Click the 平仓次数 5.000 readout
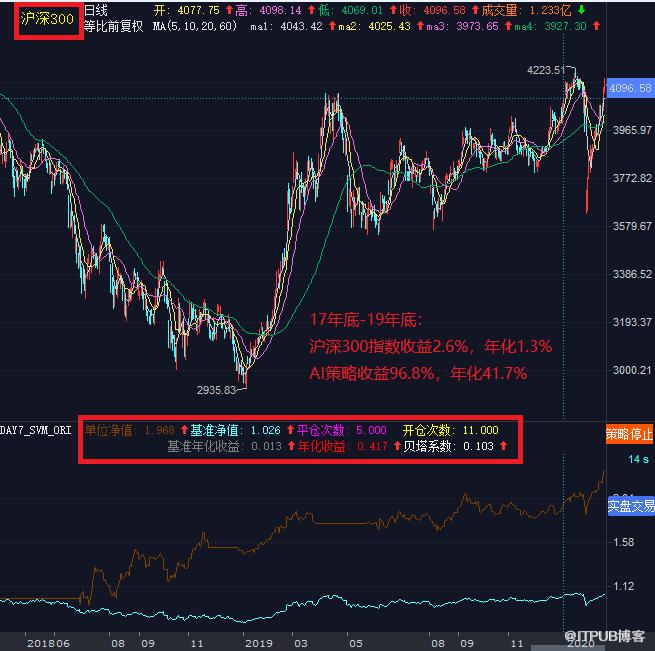This screenshot has width=655, height=651. (342, 430)
